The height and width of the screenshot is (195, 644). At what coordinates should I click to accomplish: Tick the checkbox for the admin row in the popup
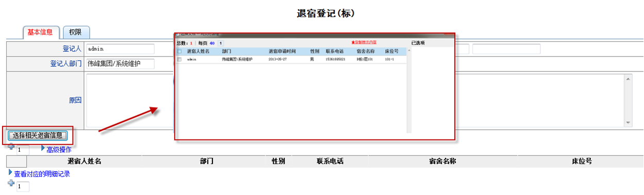(179, 59)
